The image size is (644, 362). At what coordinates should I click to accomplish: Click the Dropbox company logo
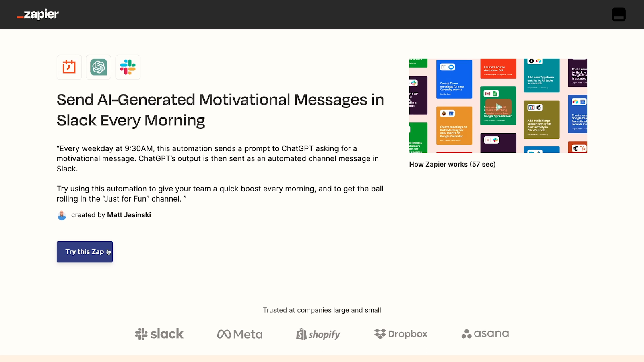pyautogui.click(x=401, y=334)
